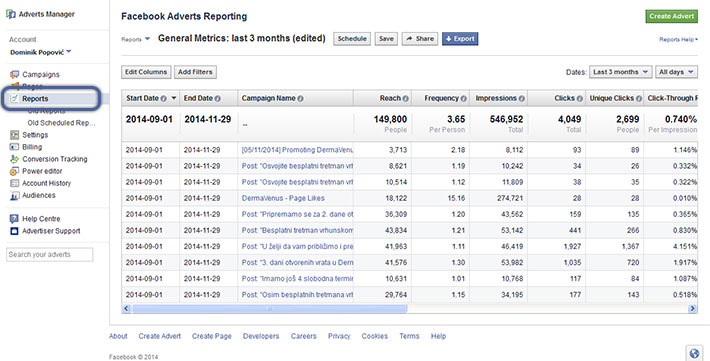
Task: Open the "3. dani otvorenih vrata" post campaign
Action: coord(297,262)
